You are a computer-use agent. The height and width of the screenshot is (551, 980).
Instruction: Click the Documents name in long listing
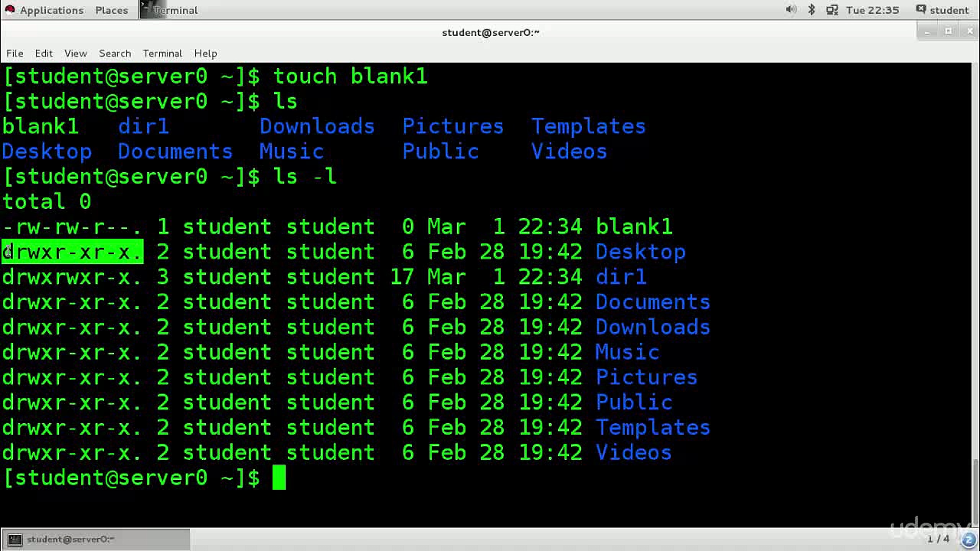(653, 302)
